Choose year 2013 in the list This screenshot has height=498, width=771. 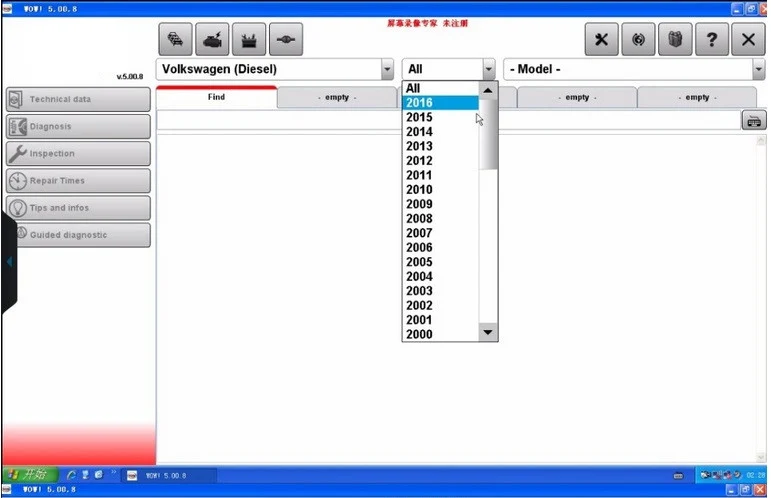440,146
